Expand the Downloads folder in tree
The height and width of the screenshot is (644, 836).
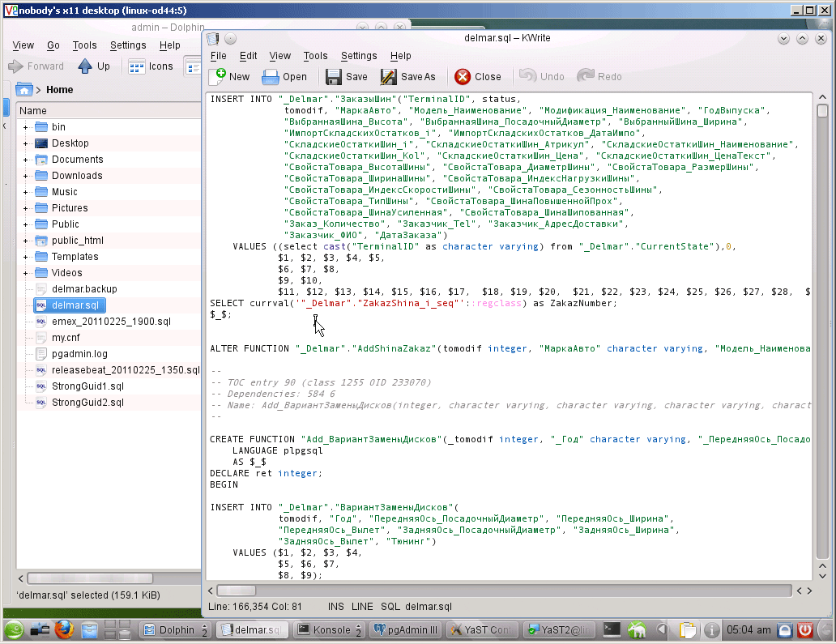tap(26, 176)
